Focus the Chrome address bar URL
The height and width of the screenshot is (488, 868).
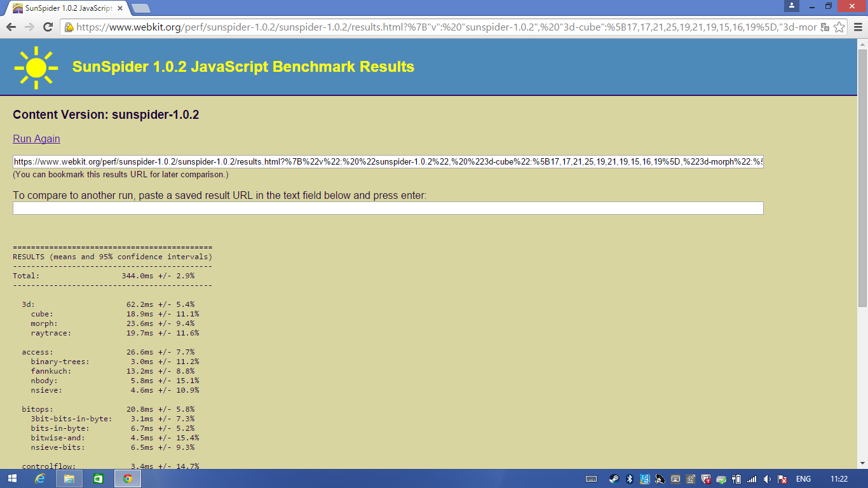tap(446, 27)
